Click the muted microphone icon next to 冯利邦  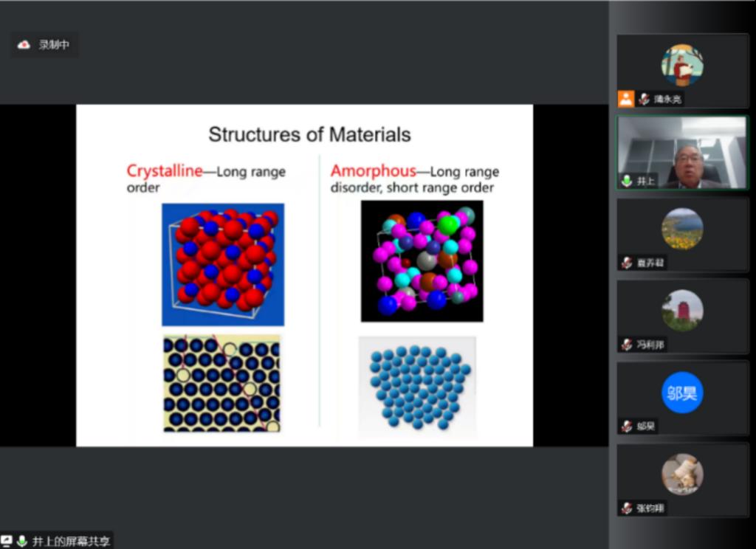(627, 345)
